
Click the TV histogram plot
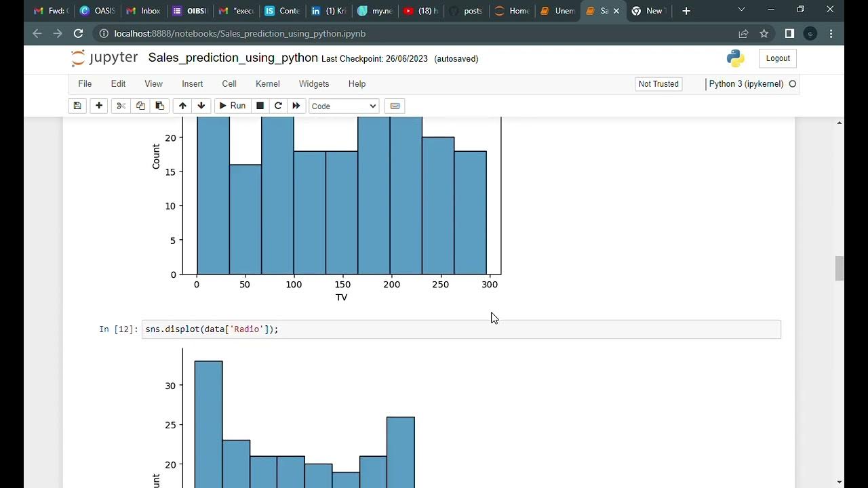click(325, 210)
